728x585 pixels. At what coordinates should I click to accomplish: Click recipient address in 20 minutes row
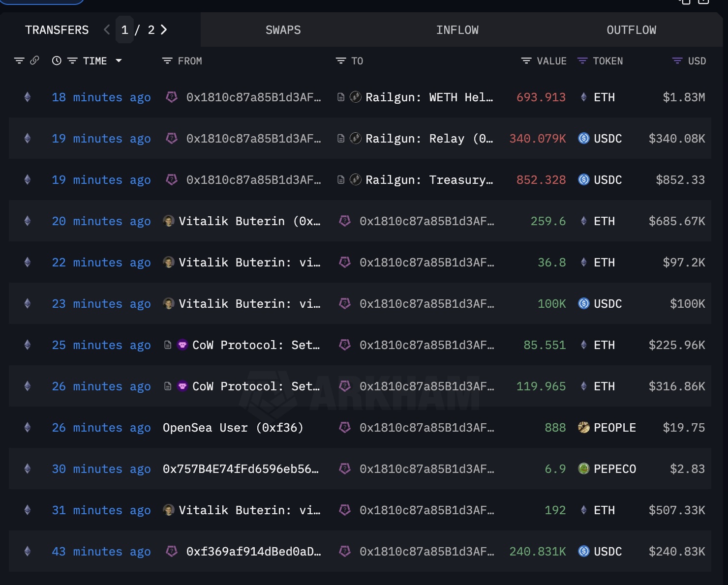pyautogui.click(x=427, y=221)
